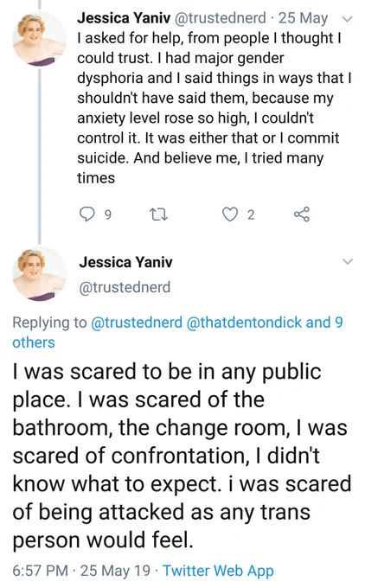Like the first tweet with heart icon
The width and height of the screenshot is (365, 588).
click(230, 214)
